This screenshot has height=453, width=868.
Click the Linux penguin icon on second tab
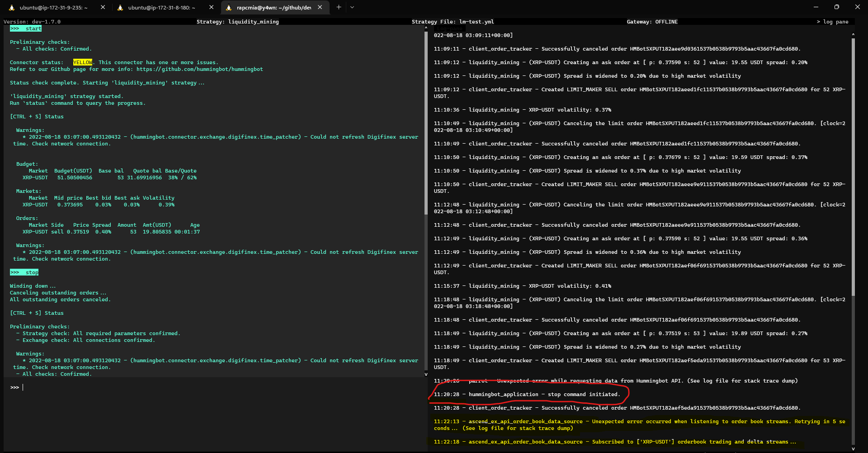coord(120,8)
